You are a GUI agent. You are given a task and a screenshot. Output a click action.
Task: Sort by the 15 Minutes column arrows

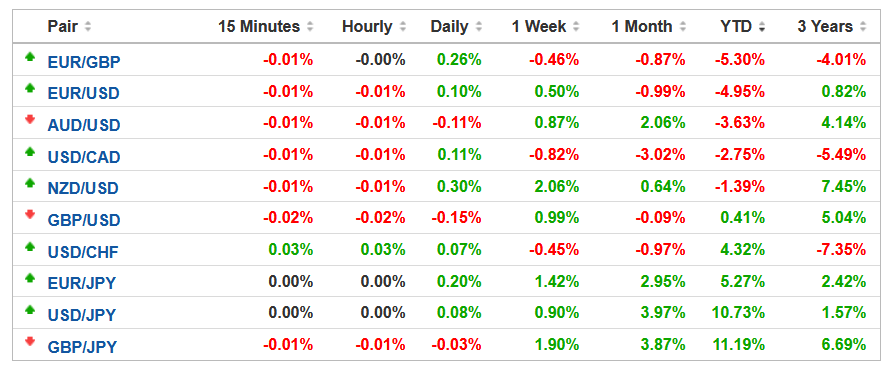tap(310, 27)
